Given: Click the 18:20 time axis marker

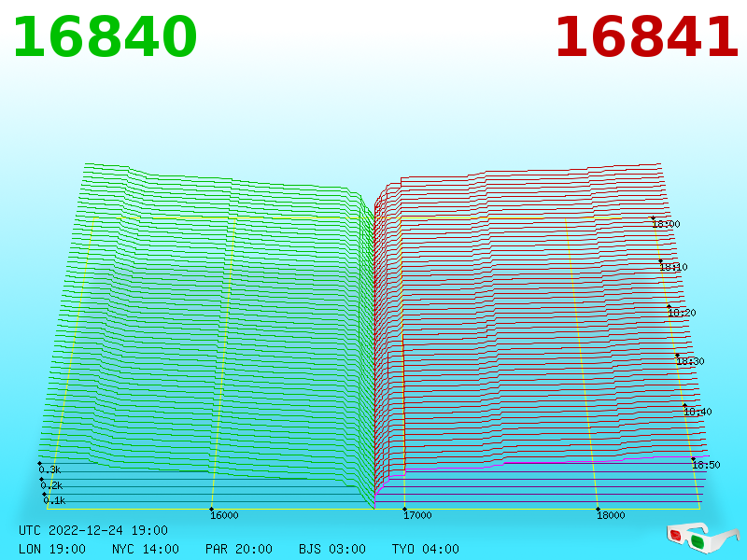Looking at the screenshot, I should (x=683, y=313).
